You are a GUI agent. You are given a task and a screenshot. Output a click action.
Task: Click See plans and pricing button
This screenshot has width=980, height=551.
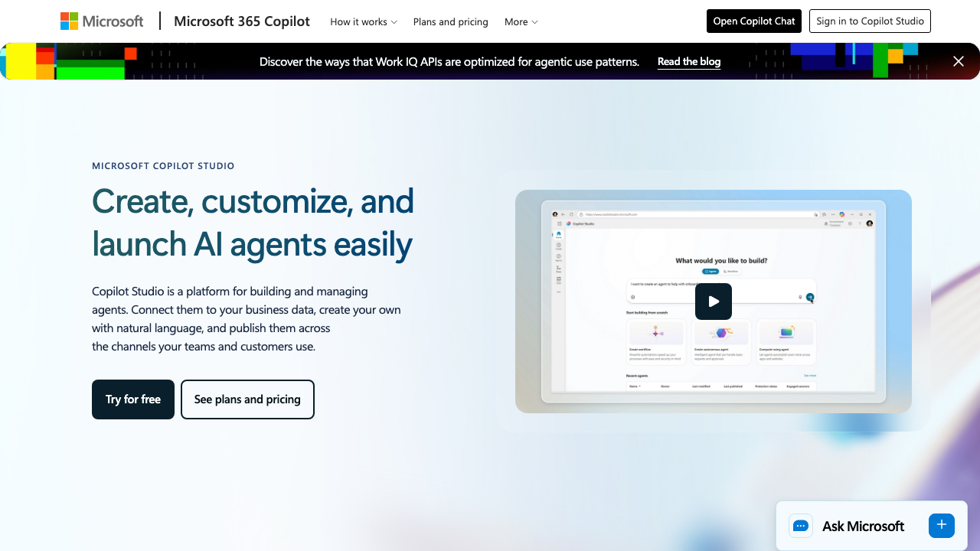coord(247,399)
